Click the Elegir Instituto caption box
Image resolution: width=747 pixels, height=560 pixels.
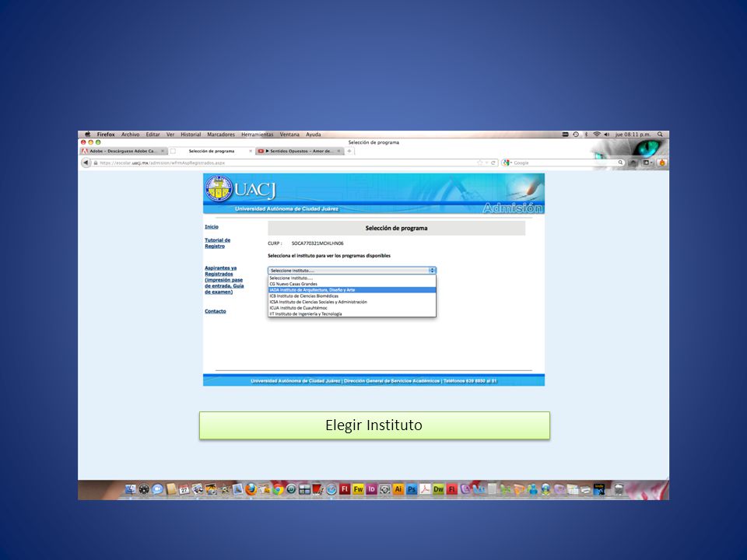(x=374, y=425)
